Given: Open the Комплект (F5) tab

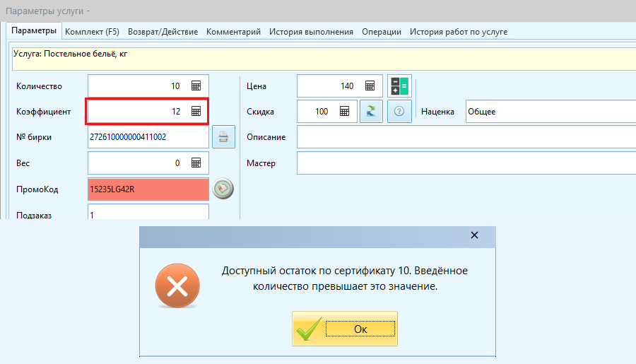Looking at the screenshot, I should click(x=92, y=32).
